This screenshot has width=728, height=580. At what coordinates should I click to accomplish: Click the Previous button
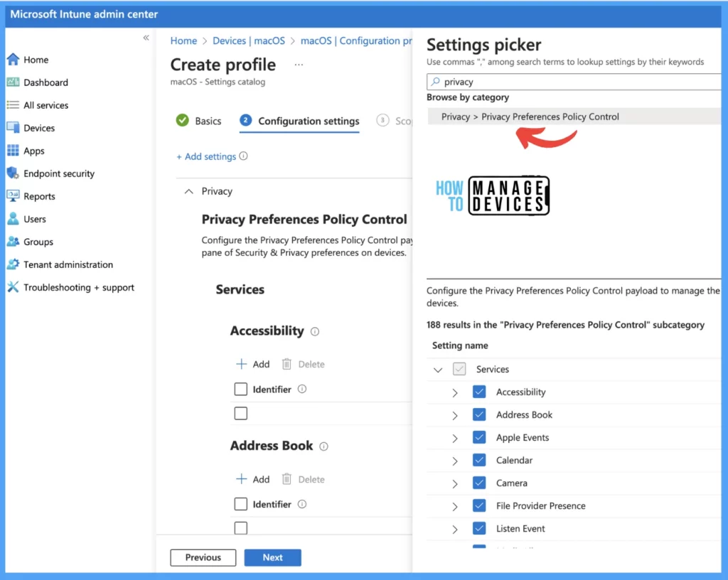[203, 557]
